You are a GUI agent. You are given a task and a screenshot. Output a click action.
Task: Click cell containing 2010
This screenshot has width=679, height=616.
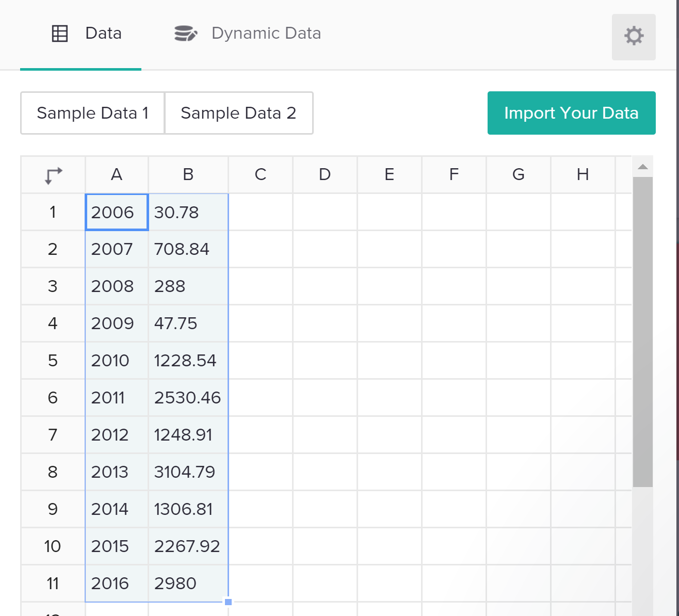[117, 361]
